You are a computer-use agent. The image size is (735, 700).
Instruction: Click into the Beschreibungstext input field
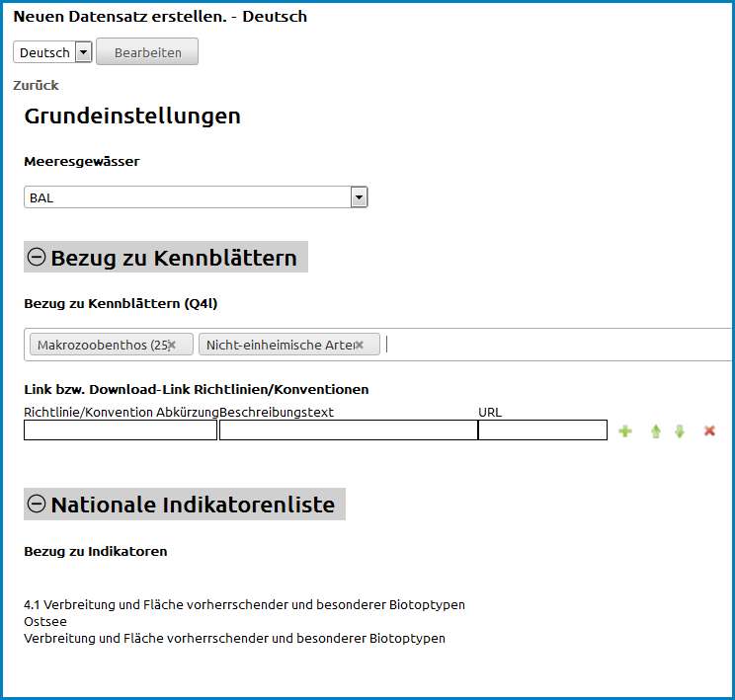coord(348,430)
